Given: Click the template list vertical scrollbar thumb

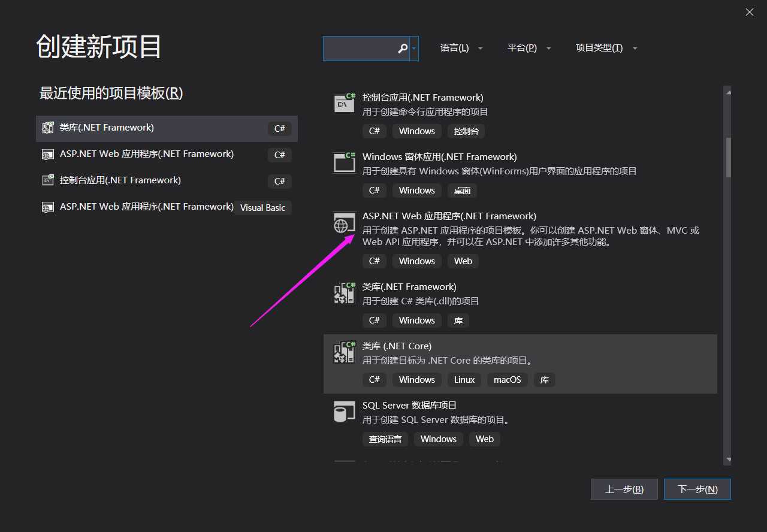Looking at the screenshot, I should click(728, 158).
